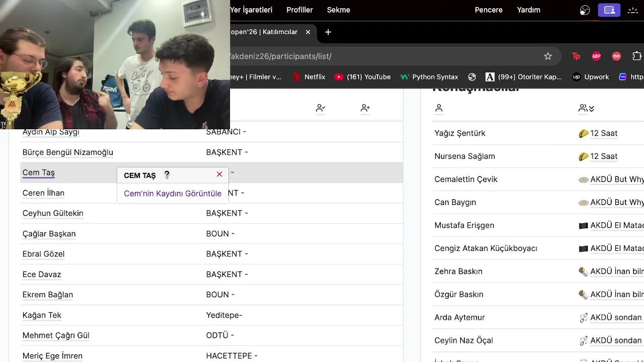Close the open'26 Katılımcılar tab

click(x=308, y=32)
